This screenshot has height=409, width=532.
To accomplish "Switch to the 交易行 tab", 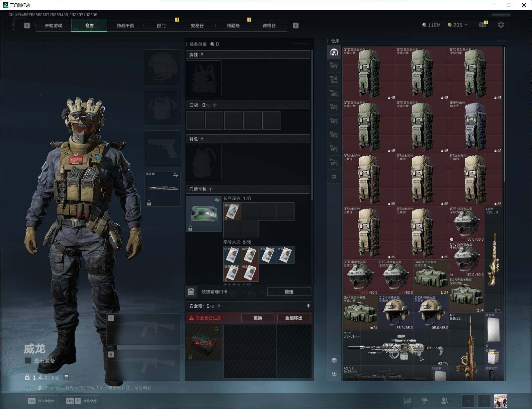I will (197, 26).
